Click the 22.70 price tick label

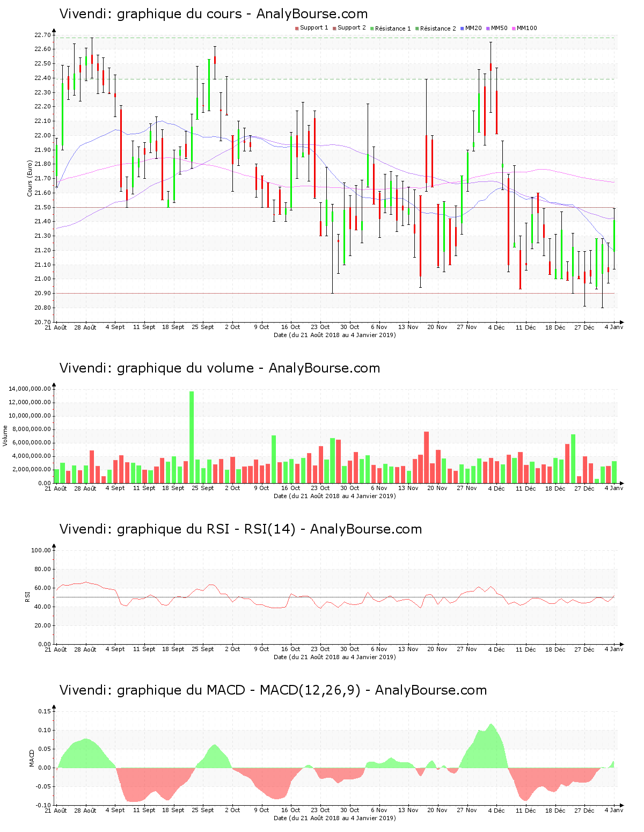click(x=42, y=35)
